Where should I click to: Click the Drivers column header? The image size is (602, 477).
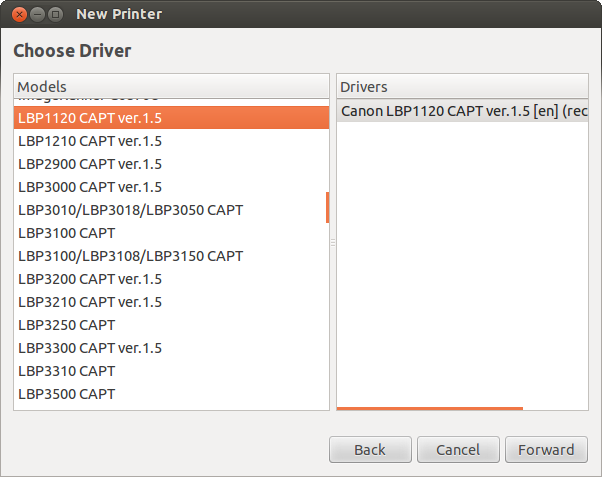click(x=462, y=86)
